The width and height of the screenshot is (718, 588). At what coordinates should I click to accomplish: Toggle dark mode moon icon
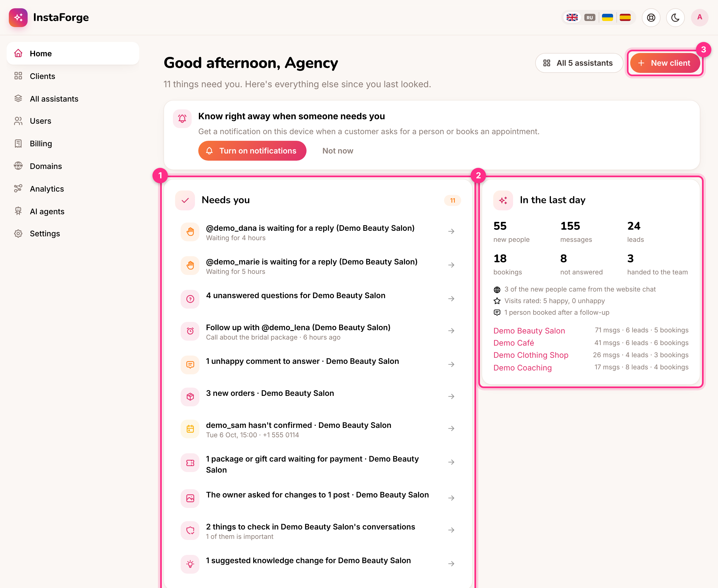675,17
